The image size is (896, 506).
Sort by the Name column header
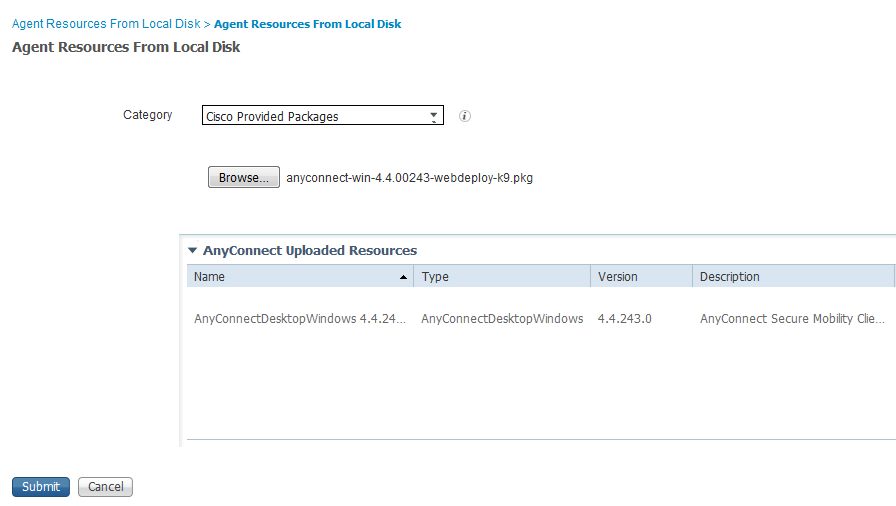point(300,276)
